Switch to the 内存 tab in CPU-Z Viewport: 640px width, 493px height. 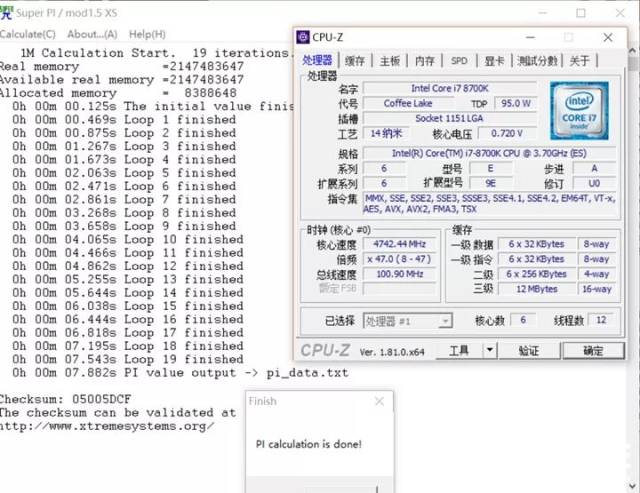click(x=425, y=61)
